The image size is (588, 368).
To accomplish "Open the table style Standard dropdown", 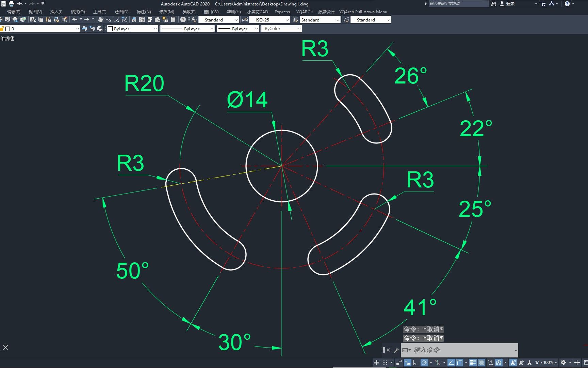I will point(320,20).
